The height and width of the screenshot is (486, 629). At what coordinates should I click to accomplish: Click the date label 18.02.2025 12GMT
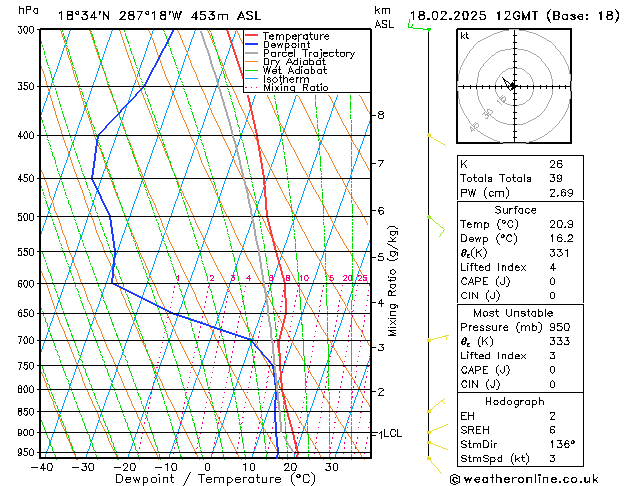(474, 16)
